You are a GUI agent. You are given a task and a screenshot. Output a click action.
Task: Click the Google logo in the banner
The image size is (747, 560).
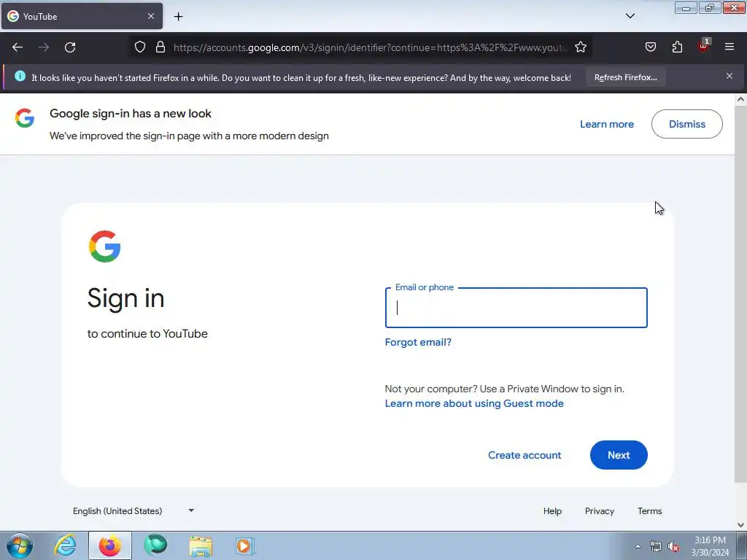click(25, 117)
